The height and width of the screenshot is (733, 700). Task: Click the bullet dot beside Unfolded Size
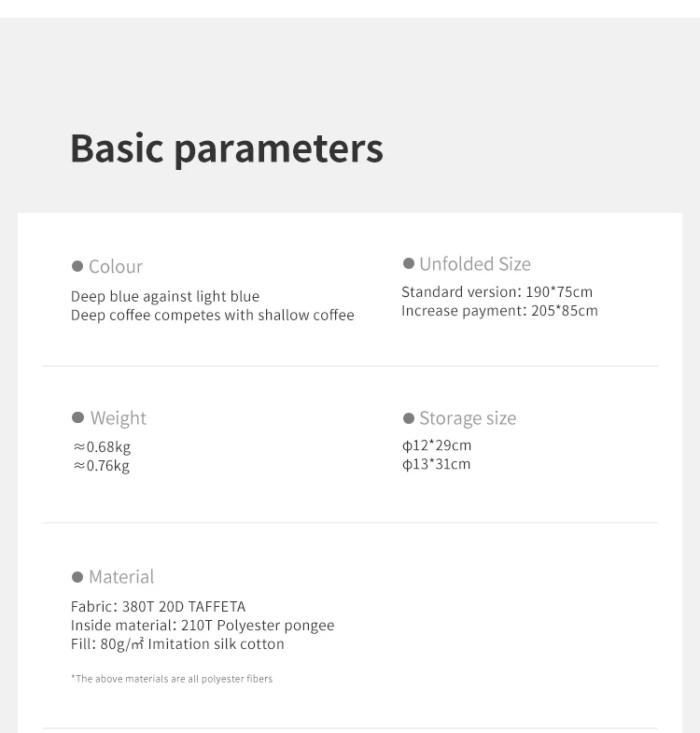click(x=409, y=263)
